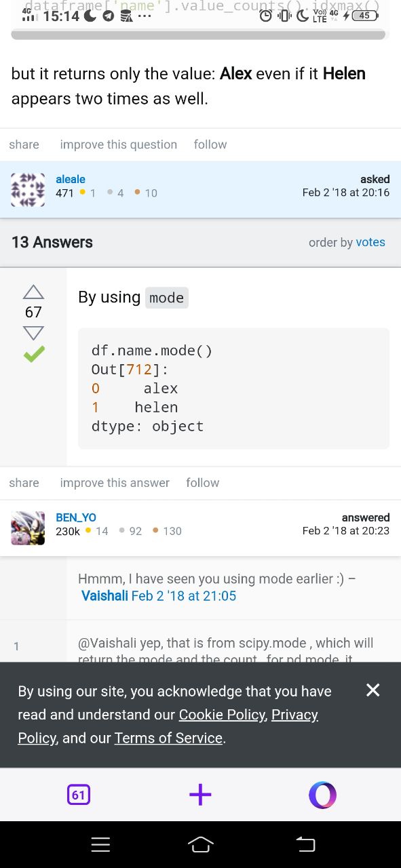Screen dimensions: 401x868
Task: Follow the question
Action: pyautogui.click(x=210, y=144)
